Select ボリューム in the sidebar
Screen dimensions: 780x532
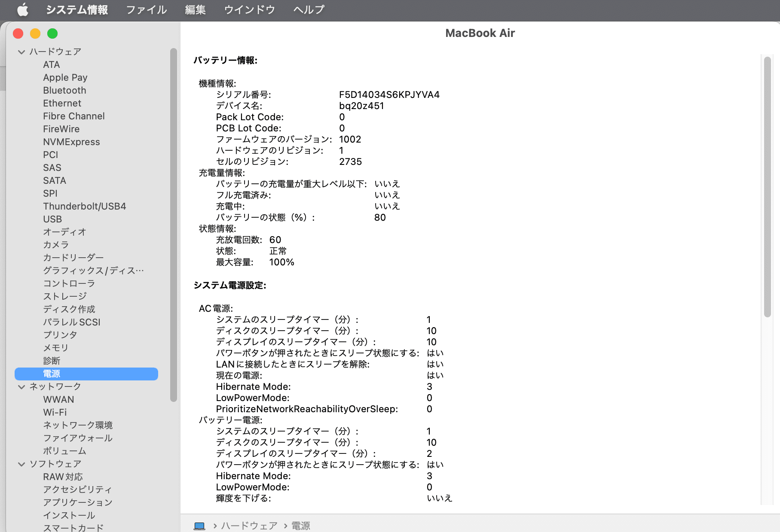click(65, 451)
